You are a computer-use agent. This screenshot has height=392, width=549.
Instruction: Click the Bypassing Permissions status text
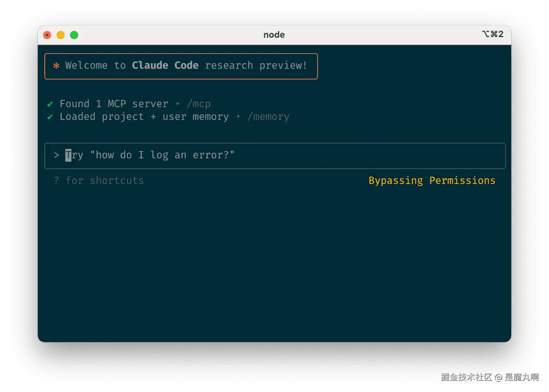(x=432, y=180)
